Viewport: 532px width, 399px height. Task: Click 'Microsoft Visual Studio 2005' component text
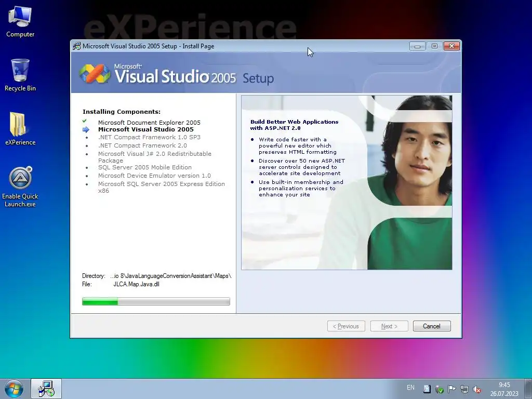146,129
